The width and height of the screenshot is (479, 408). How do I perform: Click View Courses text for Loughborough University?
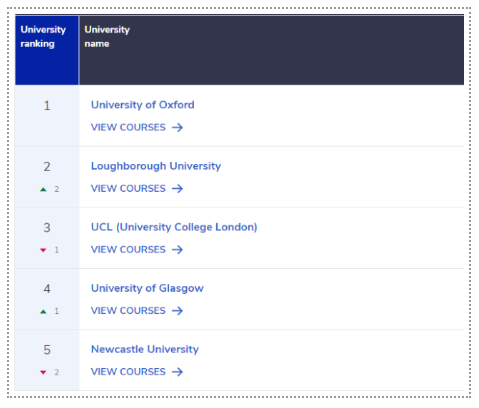pos(128,189)
